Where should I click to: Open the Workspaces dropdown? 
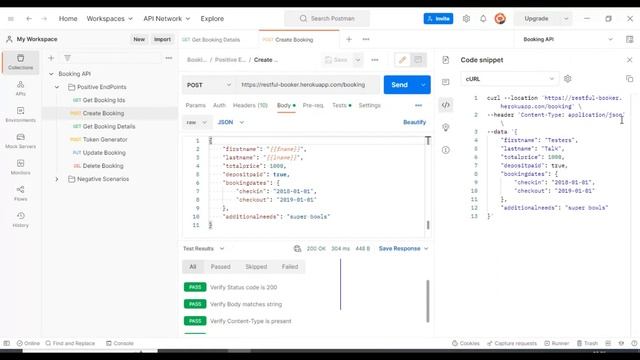coord(109,19)
